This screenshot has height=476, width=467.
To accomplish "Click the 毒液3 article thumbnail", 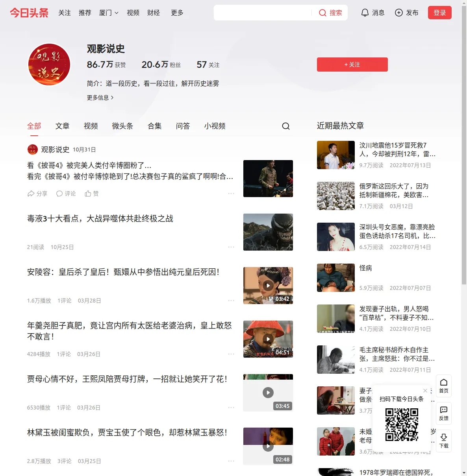I will pyautogui.click(x=268, y=232).
